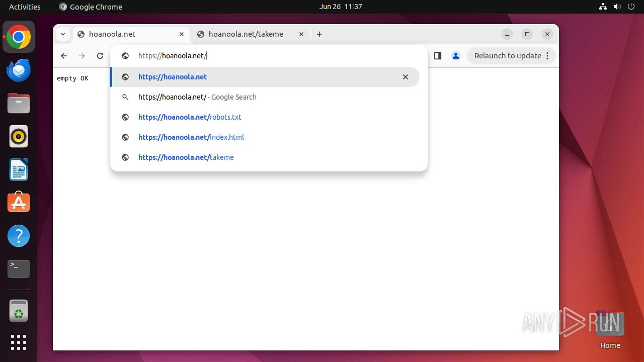
Task: Launch Thunderbird Mail from the dock
Action: (x=19, y=70)
